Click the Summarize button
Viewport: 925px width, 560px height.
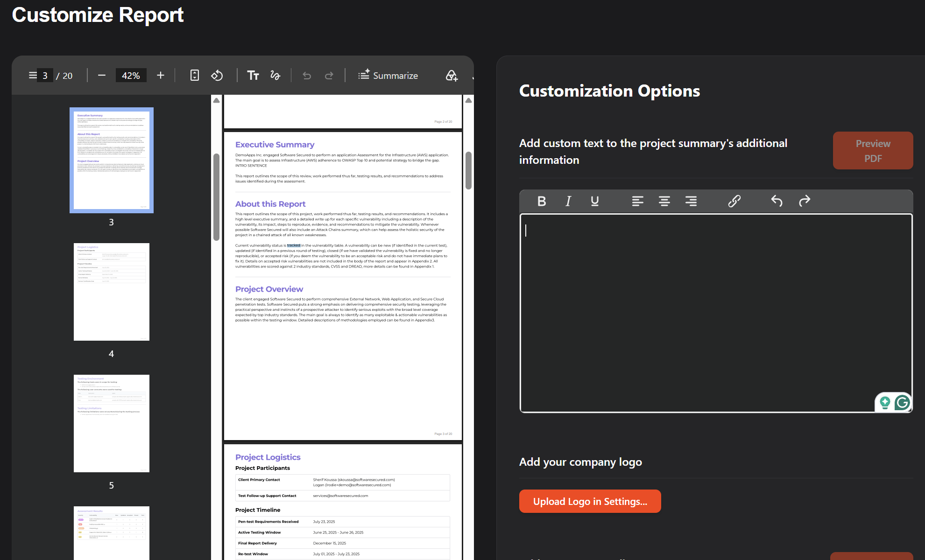click(388, 76)
